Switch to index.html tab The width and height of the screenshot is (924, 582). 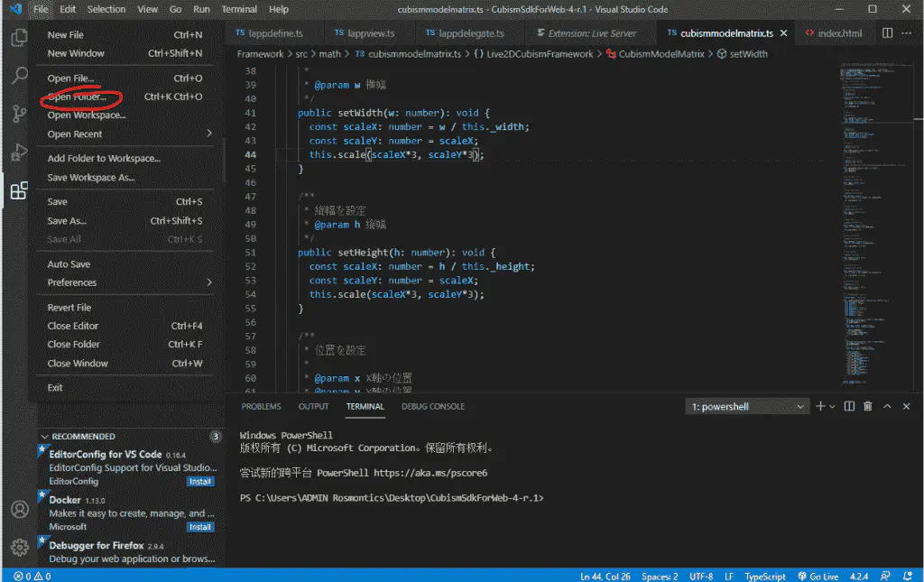click(833, 33)
